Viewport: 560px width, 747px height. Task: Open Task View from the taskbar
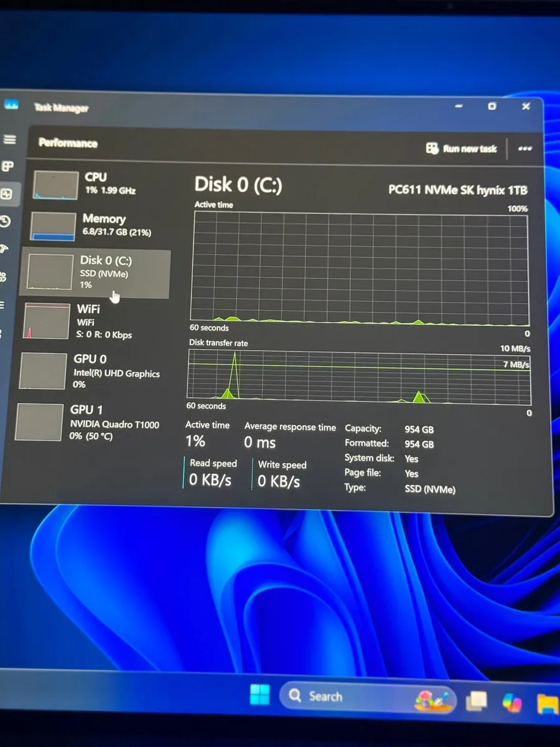(x=477, y=701)
